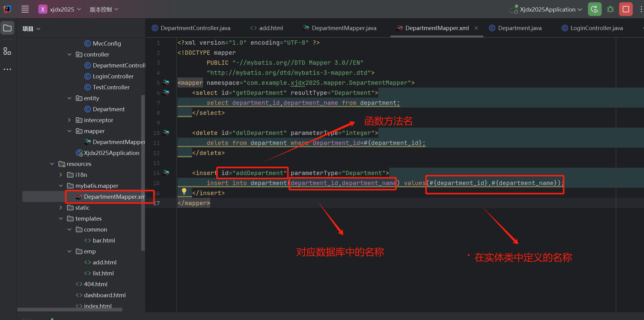Select MvcConfig class in project tree
Image resolution: width=644 pixels, height=320 pixels.
coord(103,43)
